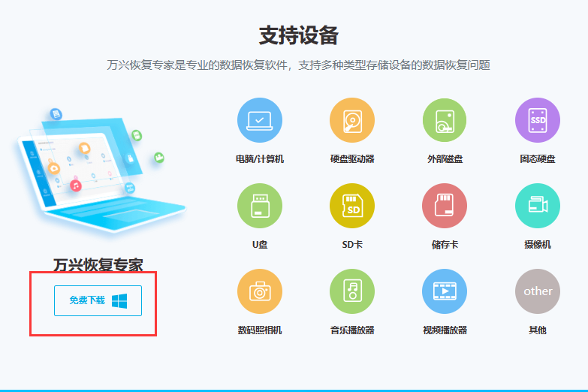Open the 储存卡 memory card icon
The image size is (588, 392).
click(445, 206)
